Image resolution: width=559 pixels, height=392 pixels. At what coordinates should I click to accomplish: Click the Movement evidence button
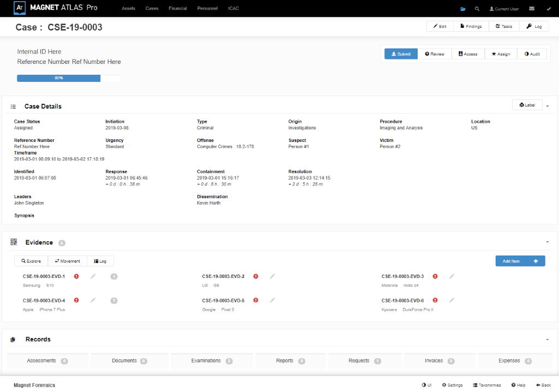pyautogui.click(x=67, y=261)
